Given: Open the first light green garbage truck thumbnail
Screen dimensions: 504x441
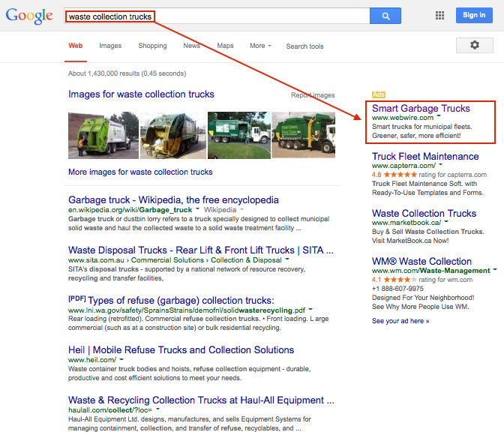Looking at the screenshot, I should coord(103,135).
